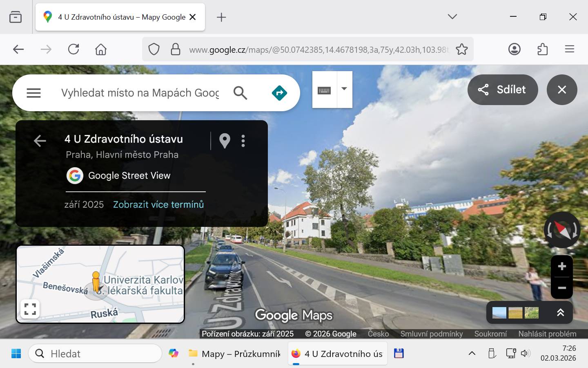Open directions with the blue arrow icon
The height and width of the screenshot is (368, 588).
point(279,93)
